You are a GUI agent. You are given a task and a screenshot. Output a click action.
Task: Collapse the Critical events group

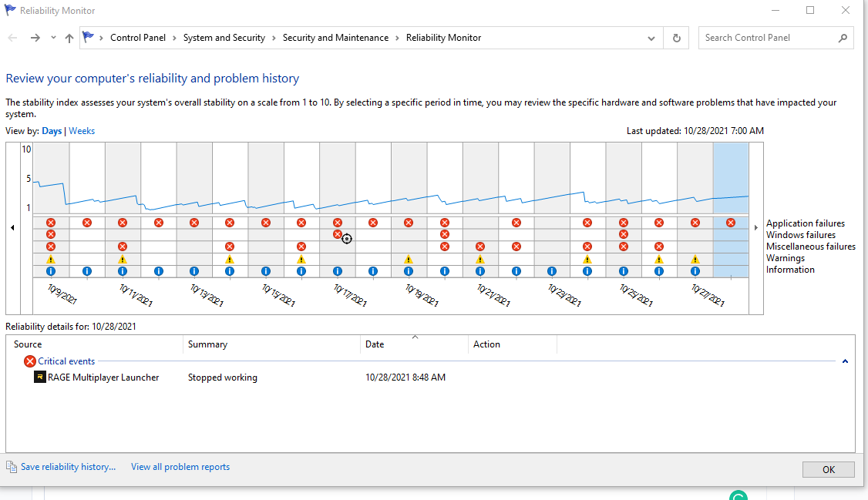click(x=845, y=361)
